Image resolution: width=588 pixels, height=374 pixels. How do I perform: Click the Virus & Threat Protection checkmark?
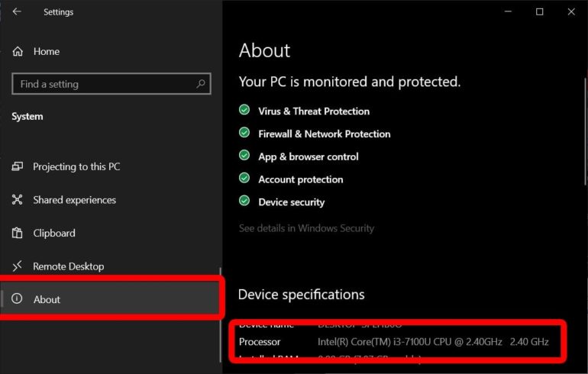[244, 111]
